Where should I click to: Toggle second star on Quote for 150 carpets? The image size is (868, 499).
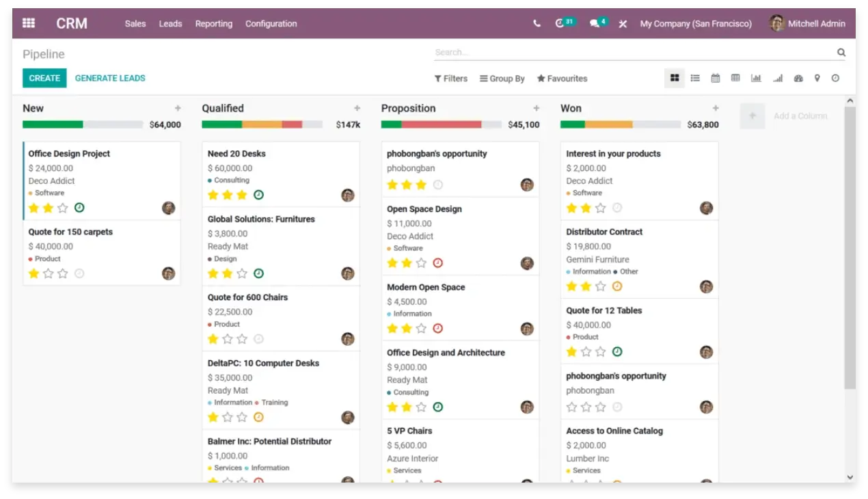[49, 273]
